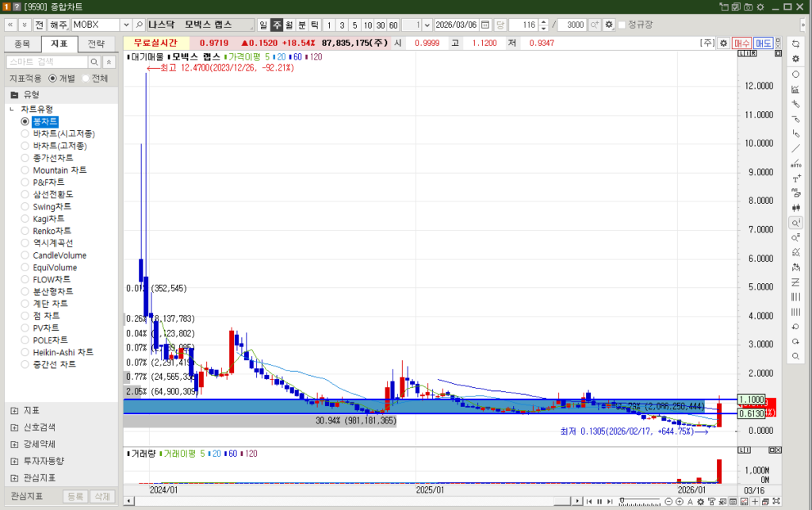This screenshot has width=812, height=510.
Task: Select the text annotation tool
Action: pyautogui.click(x=795, y=178)
